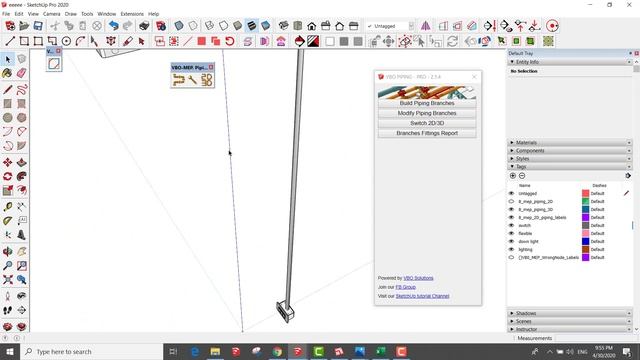
Task: Select the Orbit tool
Action: (x=7, y=251)
